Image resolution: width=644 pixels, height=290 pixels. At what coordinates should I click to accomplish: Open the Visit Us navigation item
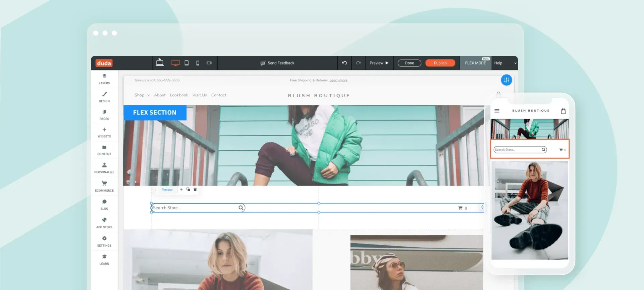coord(200,95)
